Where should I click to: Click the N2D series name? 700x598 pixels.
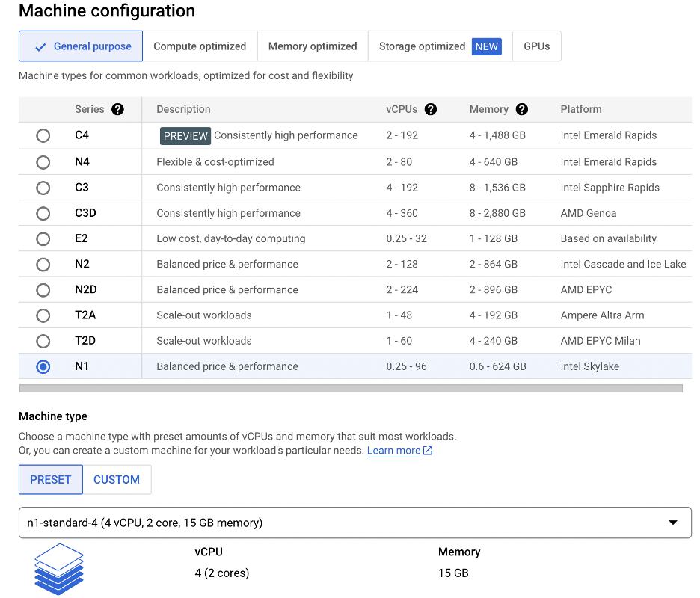[86, 289]
